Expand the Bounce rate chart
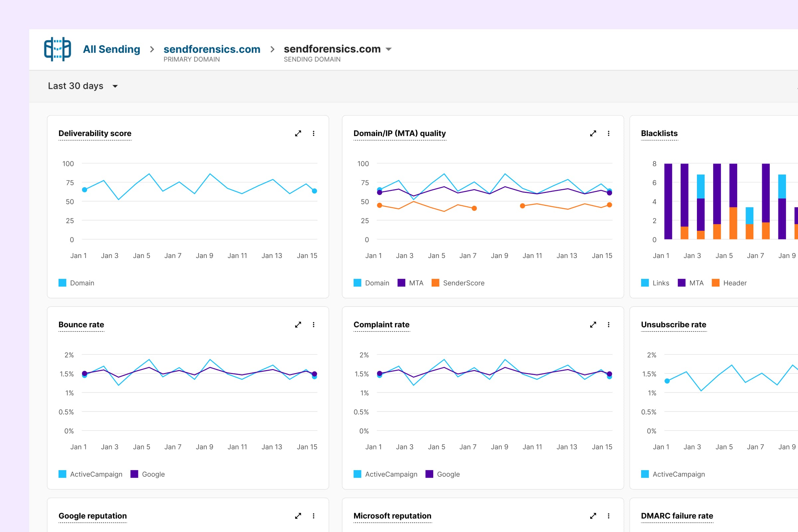The height and width of the screenshot is (532, 798). [x=298, y=325]
